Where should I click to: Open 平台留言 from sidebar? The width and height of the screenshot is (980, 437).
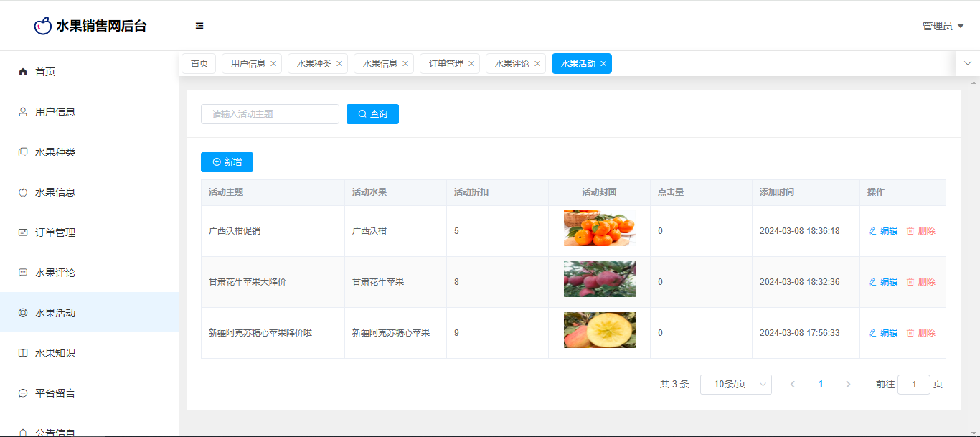pyautogui.click(x=55, y=393)
